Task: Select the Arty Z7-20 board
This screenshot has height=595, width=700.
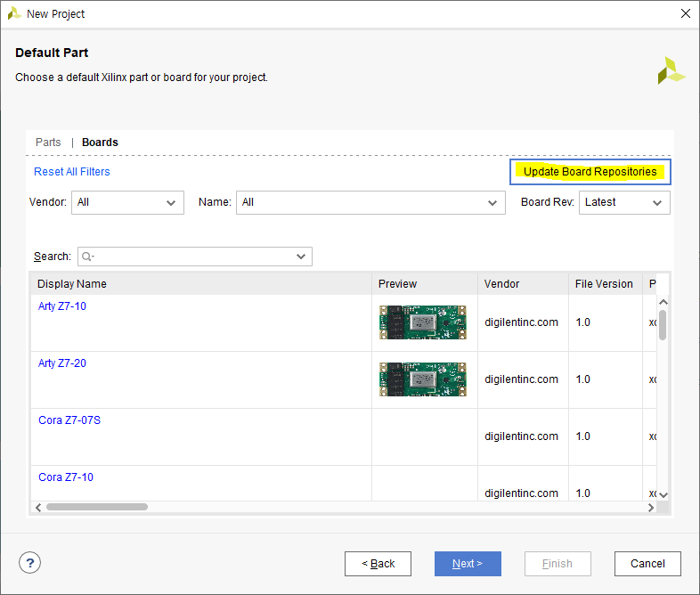Action: click(62, 363)
